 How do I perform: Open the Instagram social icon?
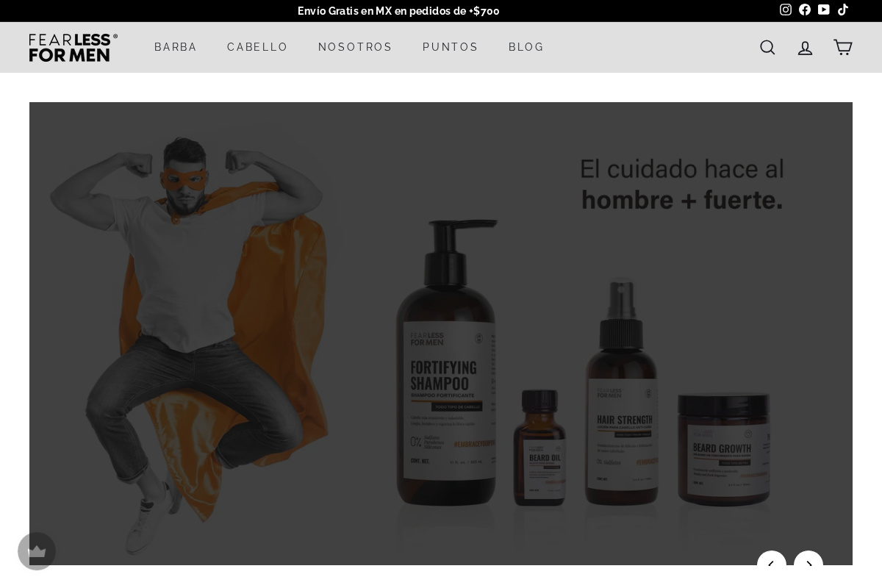pos(786,10)
